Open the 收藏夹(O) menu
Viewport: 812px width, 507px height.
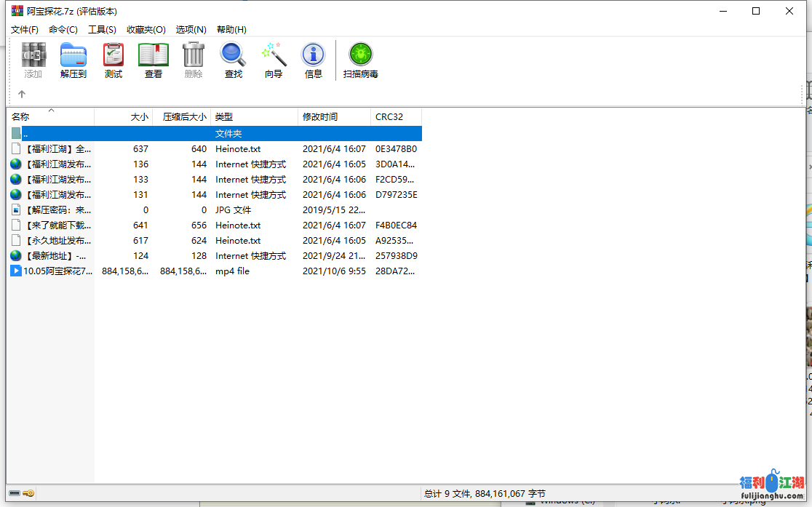[146, 30]
